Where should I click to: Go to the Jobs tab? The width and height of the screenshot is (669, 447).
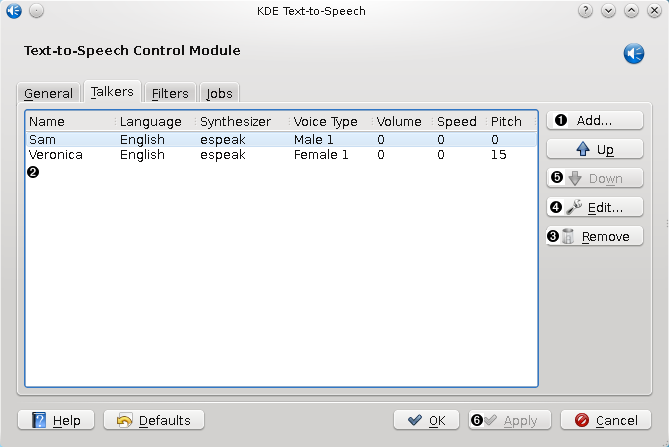click(x=219, y=93)
